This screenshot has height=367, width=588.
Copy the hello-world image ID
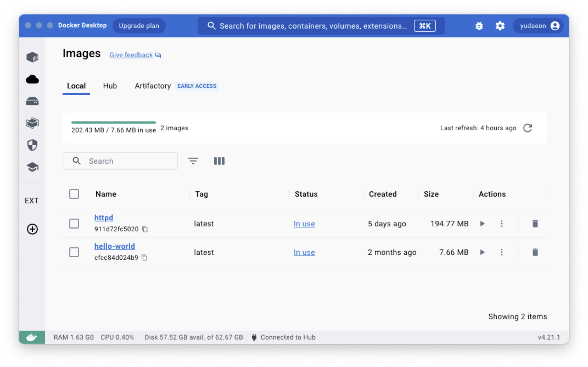pyautogui.click(x=145, y=258)
